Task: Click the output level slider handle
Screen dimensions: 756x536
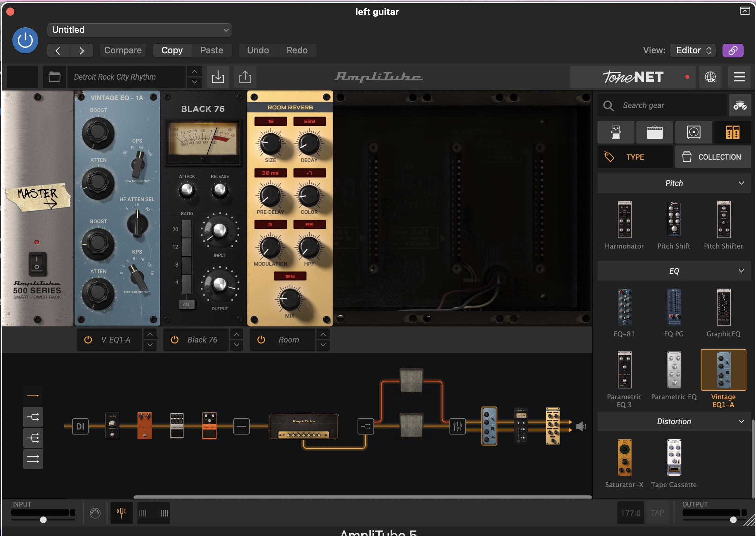Action: point(733,520)
